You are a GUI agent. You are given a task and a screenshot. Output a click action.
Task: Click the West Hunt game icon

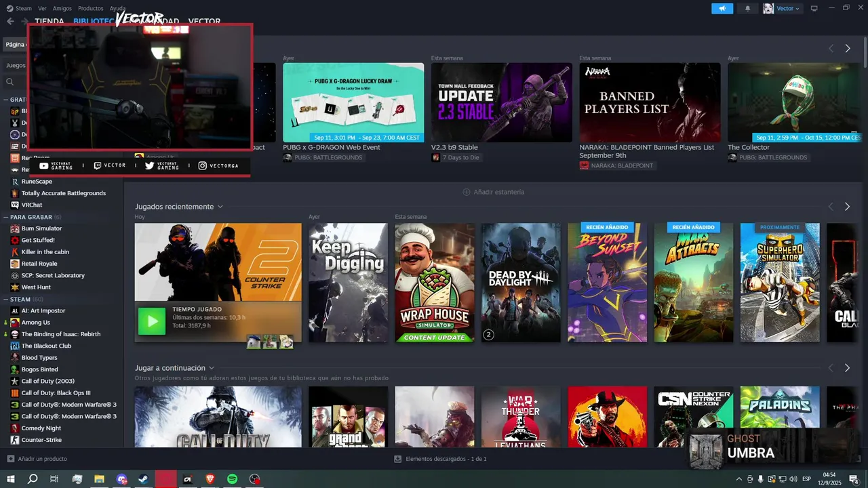point(15,287)
